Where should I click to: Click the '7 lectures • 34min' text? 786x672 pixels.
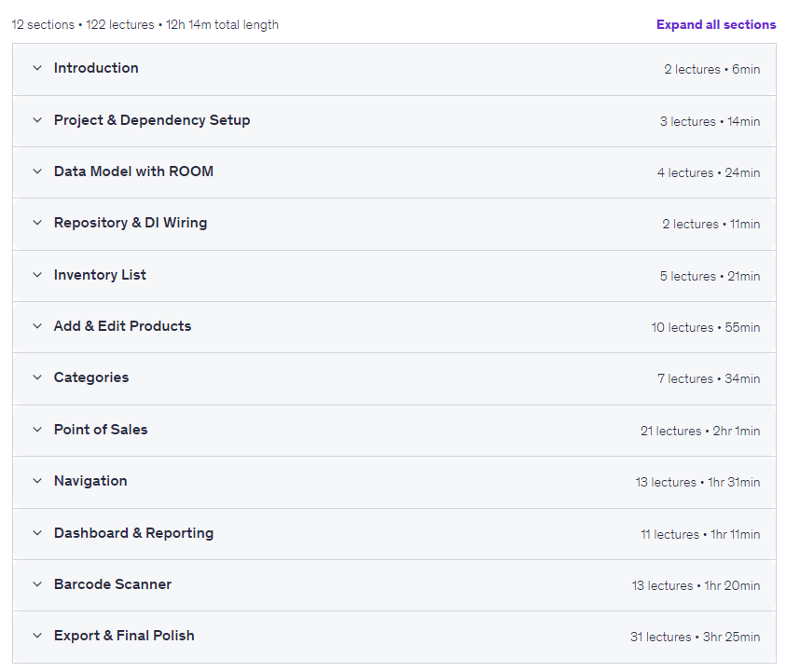pyautogui.click(x=709, y=378)
